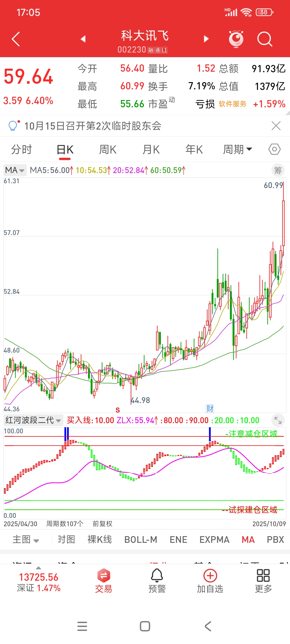Select the ENE indicator option
The width and height of the screenshot is (290, 644).
(x=178, y=539)
